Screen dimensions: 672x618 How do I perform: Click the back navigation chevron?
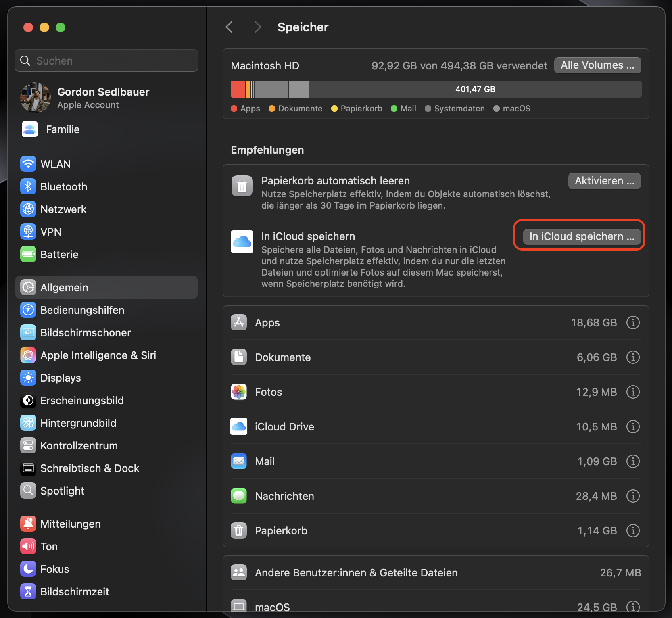(229, 27)
